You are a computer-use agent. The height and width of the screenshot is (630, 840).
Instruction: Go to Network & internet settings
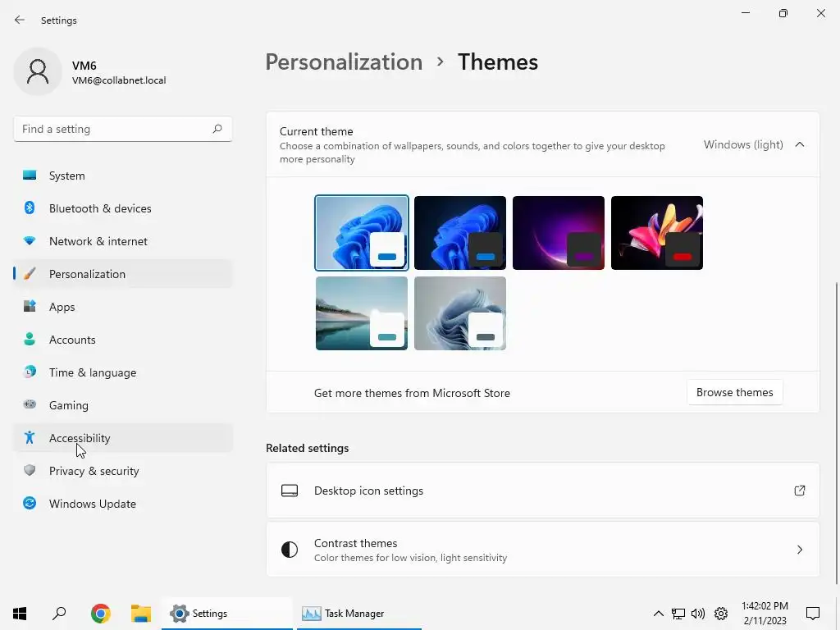123,241
